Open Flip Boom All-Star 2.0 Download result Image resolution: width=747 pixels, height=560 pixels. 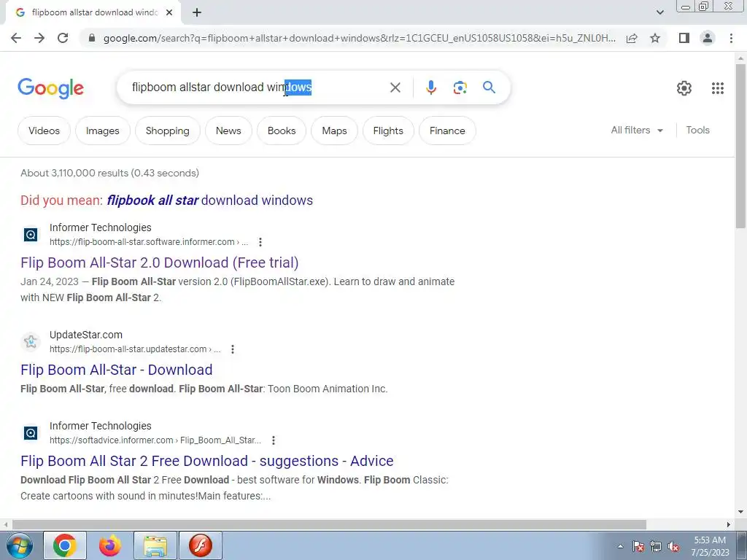(160, 262)
